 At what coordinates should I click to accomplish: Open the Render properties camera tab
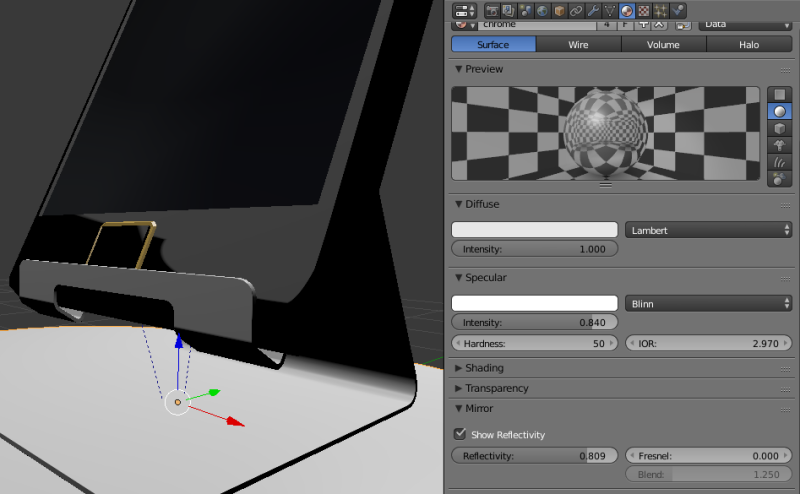click(x=493, y=11)
